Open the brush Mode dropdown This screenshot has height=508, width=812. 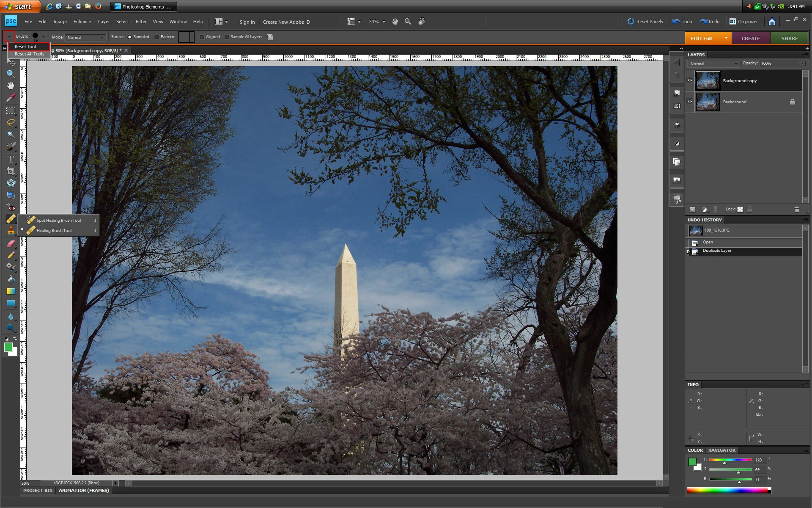pyautogui.click(x=85, y=37)
